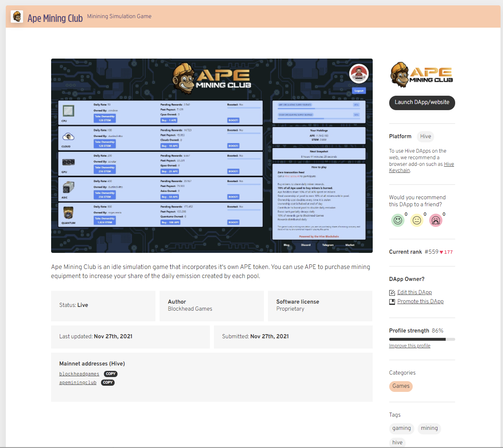The height and width of the screenshot is (448, 503).
Task: Click the GPU miner icon in the screenshot
Action: (x=68, y=162)
